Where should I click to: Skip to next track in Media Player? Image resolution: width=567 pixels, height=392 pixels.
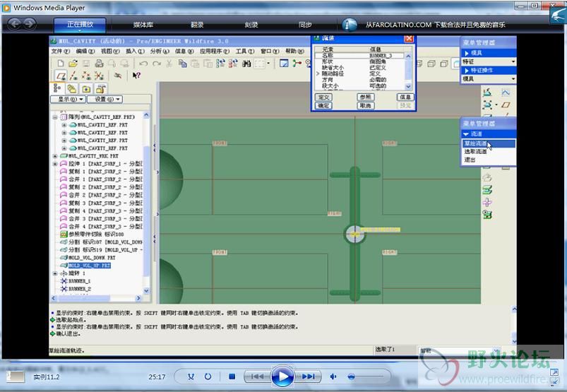[x=308, y=376]
